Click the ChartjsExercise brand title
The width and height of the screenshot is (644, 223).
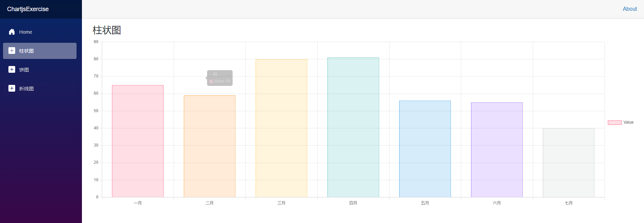pos(28,9)
